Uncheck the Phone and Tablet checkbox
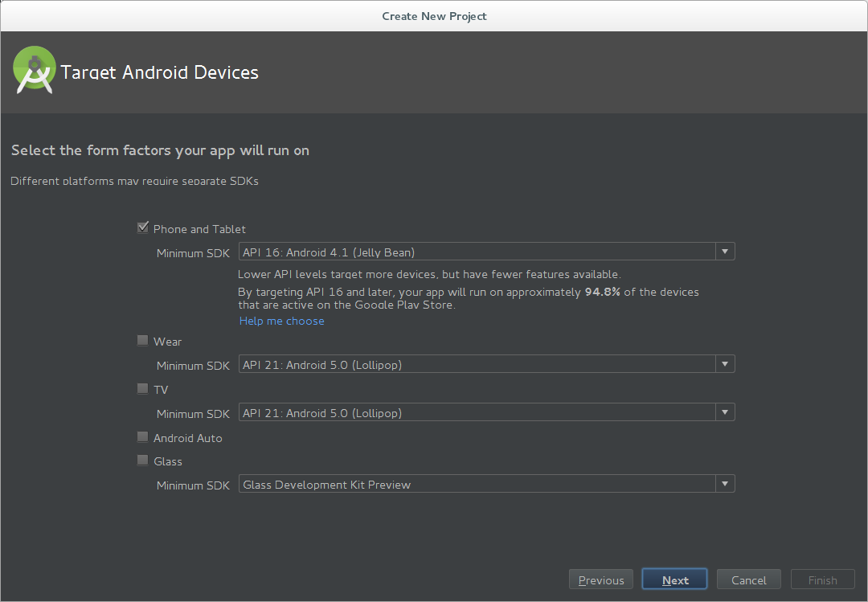Screen dimensions: 868x602 [x=143, y=227]
